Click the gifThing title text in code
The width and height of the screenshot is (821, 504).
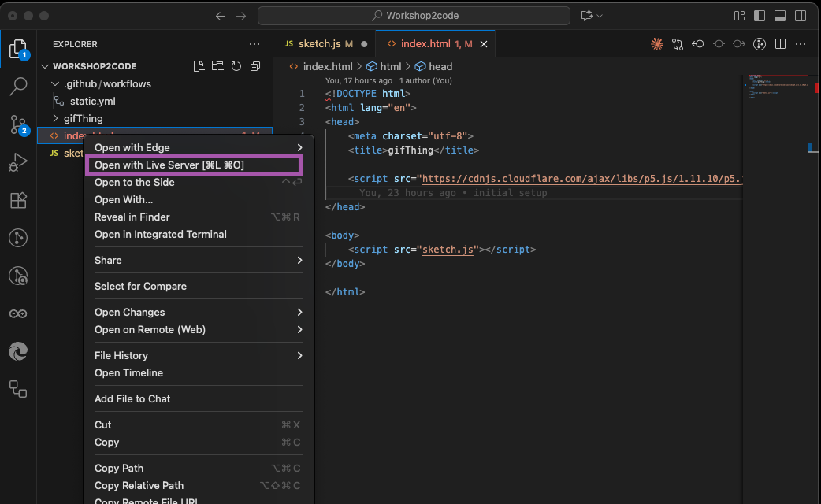410,150
